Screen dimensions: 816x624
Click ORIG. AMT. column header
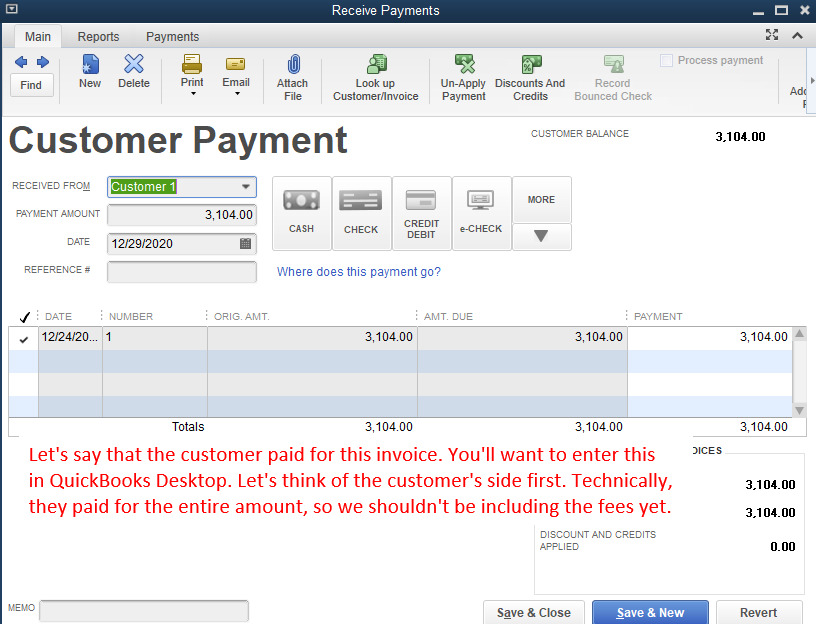pyautogui.click(x=241, y=316)
